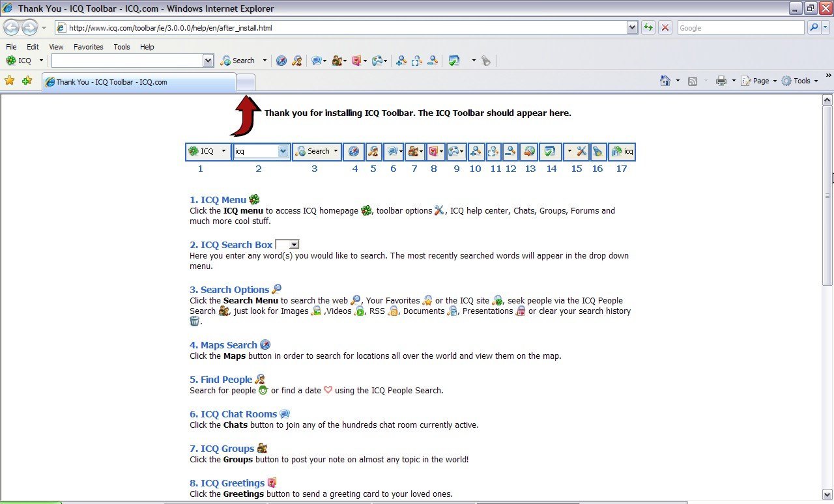Image resolution: width=834 pixels, height=504 pixels.
Task: Click the Add to Favorites star-plus icon
Action: pos(27,81)
